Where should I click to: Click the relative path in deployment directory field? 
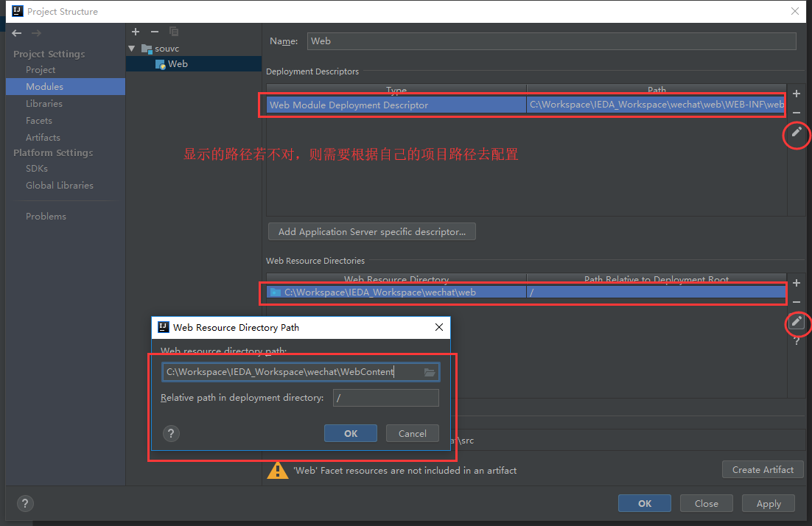(x=386, y=398)
